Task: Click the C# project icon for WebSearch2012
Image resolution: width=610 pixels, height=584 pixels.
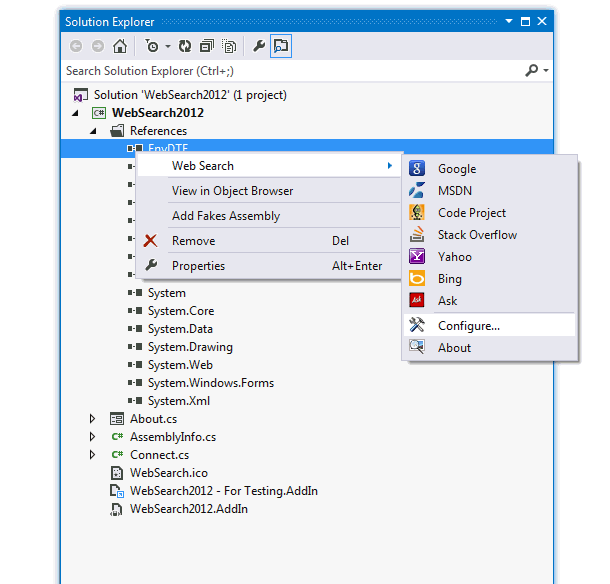Action: pyautogui.click(x=99, y=113)
